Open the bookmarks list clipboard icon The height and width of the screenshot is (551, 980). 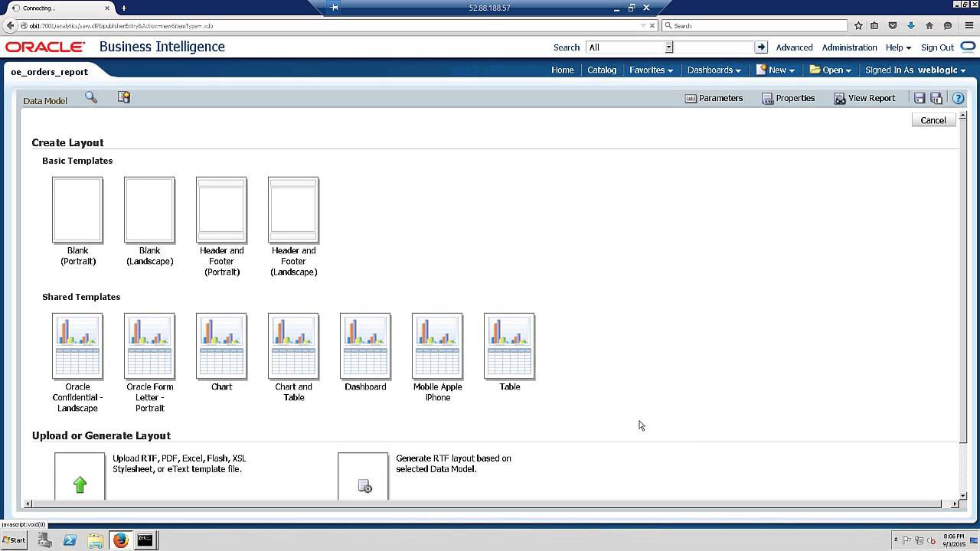(874, 25)
